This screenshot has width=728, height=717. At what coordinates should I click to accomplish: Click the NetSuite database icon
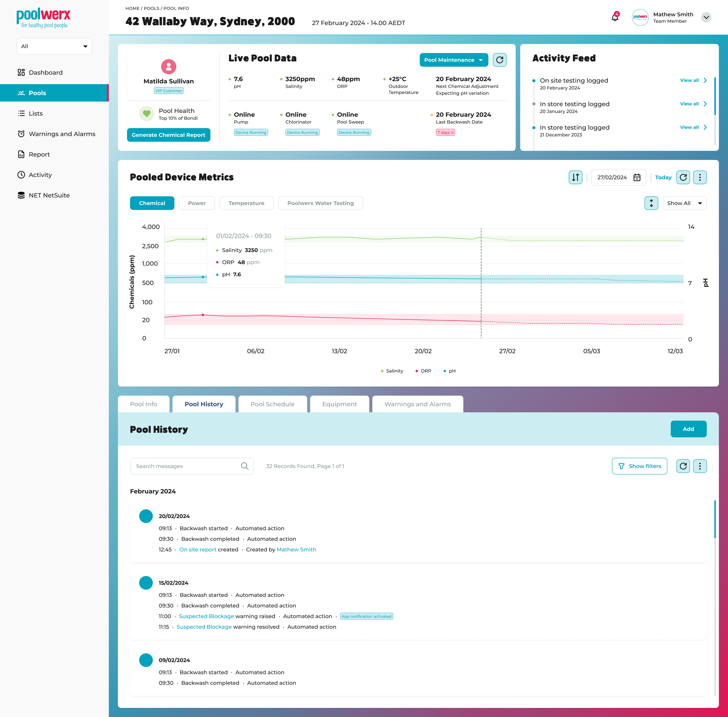(x=21, y=195)
